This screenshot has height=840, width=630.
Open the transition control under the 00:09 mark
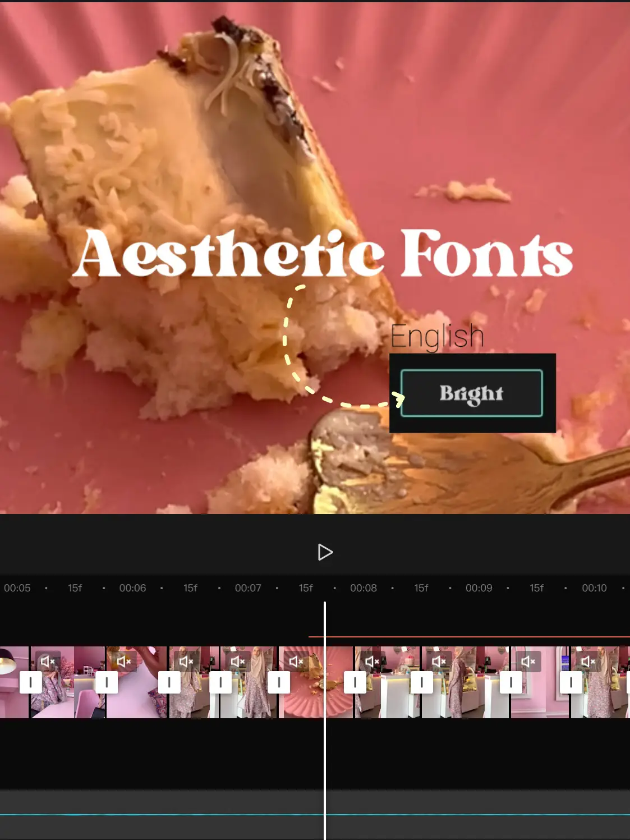click(x=509, y=682)
